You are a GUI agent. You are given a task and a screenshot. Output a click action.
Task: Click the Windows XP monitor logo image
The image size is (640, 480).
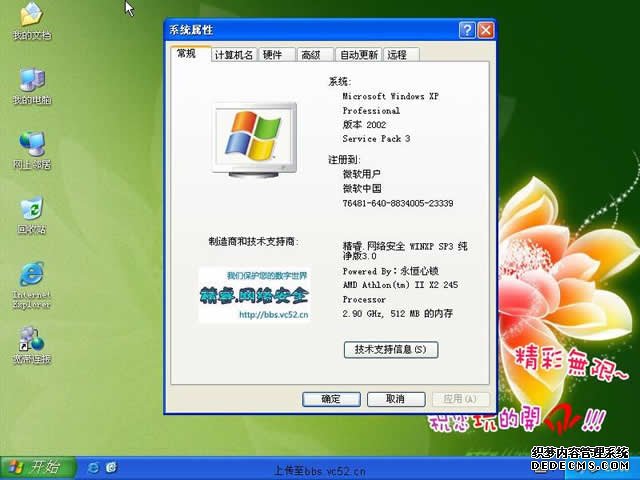click(x=254, y=140)
